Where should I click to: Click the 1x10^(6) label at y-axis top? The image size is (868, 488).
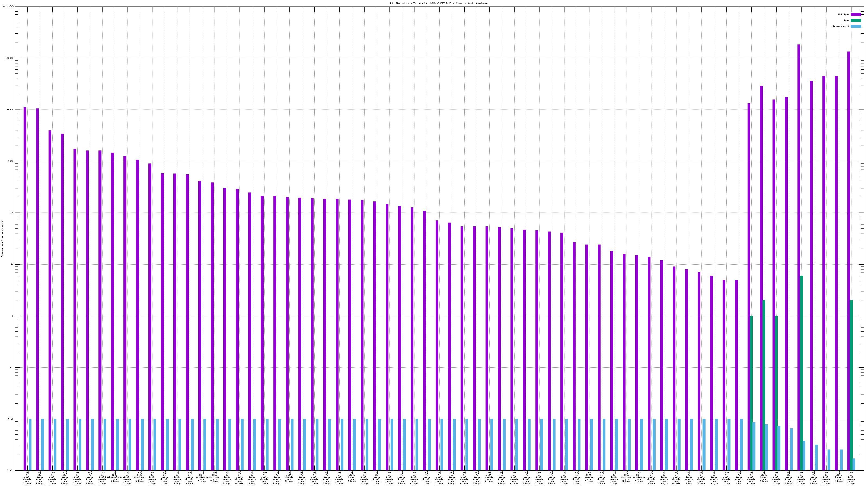coord(8,7)
